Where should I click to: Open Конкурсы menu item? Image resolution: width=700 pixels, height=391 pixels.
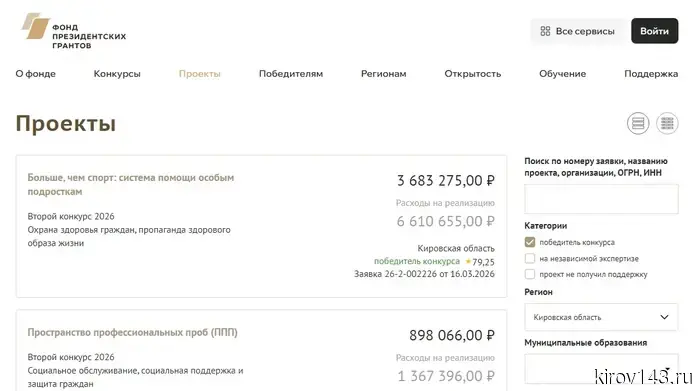pyautogui.click(x=117, y=74)
